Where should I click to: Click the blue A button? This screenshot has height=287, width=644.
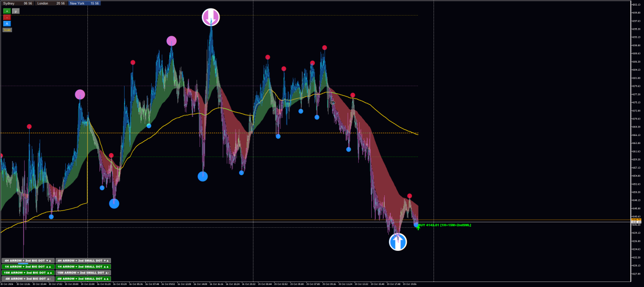point(7,24)
